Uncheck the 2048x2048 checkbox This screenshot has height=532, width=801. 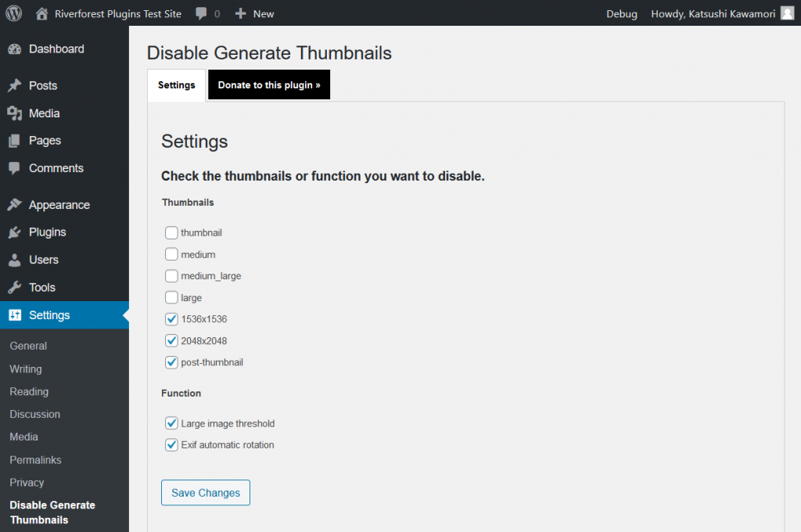click(171, 341)
